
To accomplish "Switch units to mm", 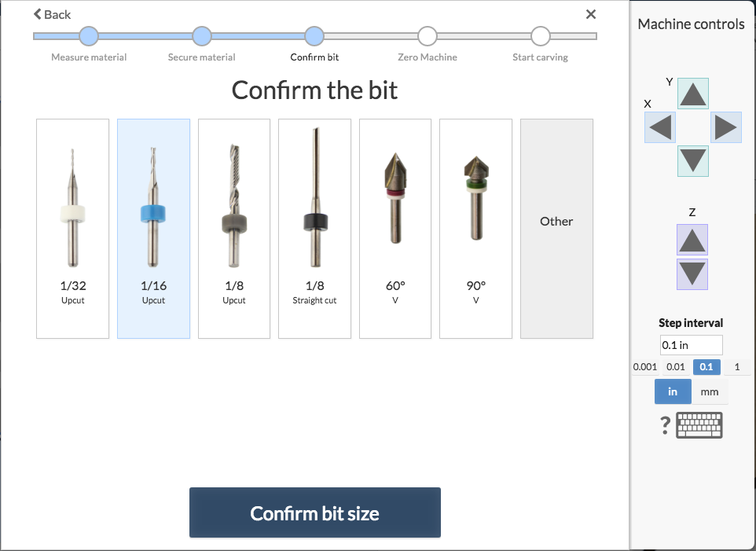I will tap(710, 391).
